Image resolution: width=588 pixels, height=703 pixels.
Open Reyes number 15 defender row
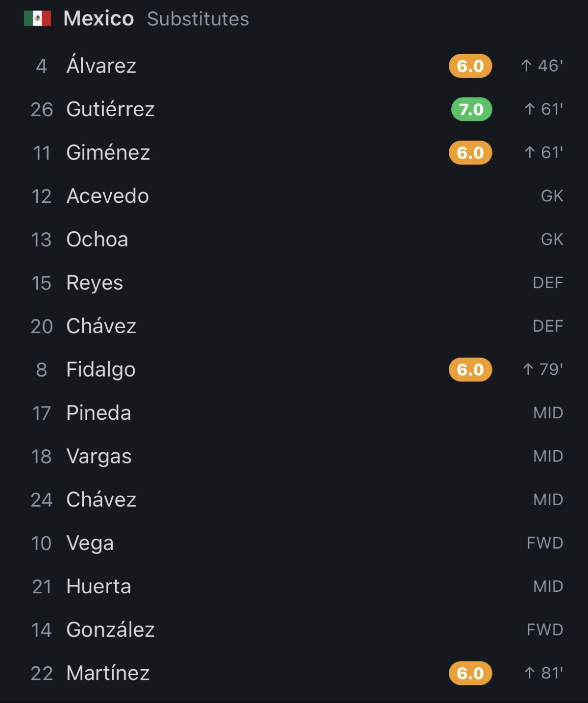(294, 283)
